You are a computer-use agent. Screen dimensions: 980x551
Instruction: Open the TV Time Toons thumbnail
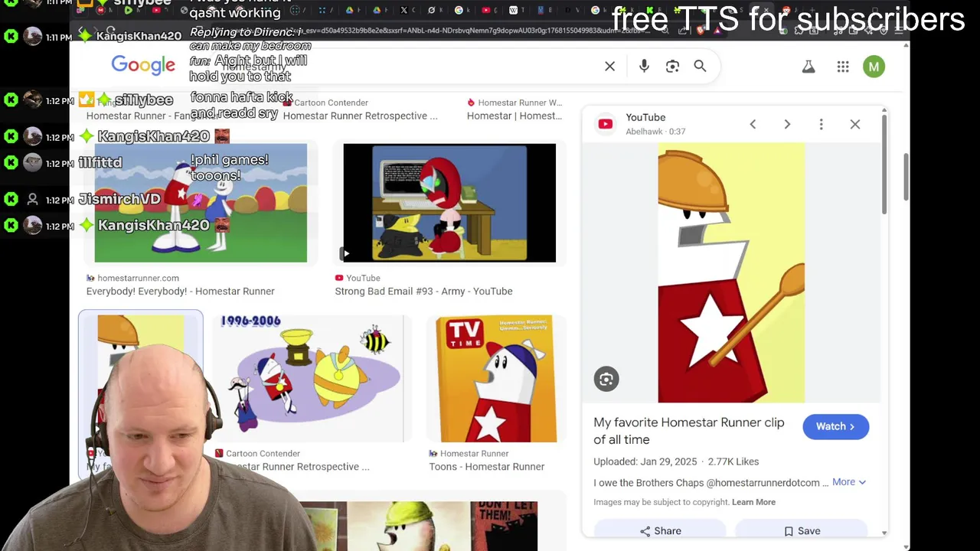click(495, 379)
